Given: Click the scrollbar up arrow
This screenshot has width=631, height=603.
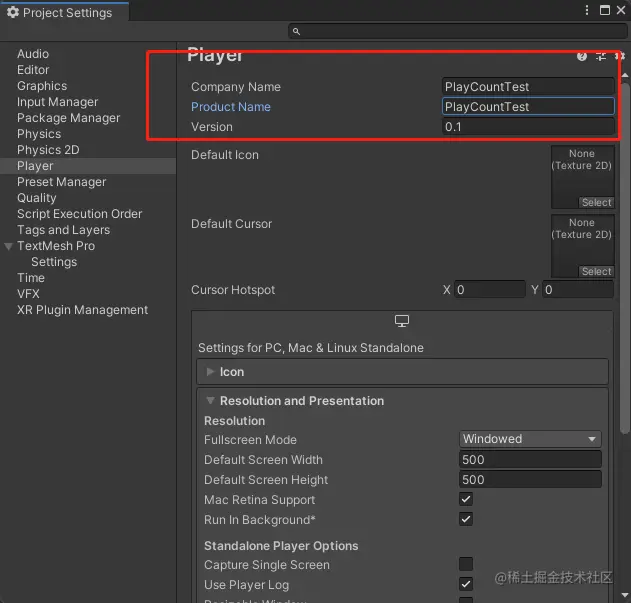Looking at the screenshot, I should [625, 75].
